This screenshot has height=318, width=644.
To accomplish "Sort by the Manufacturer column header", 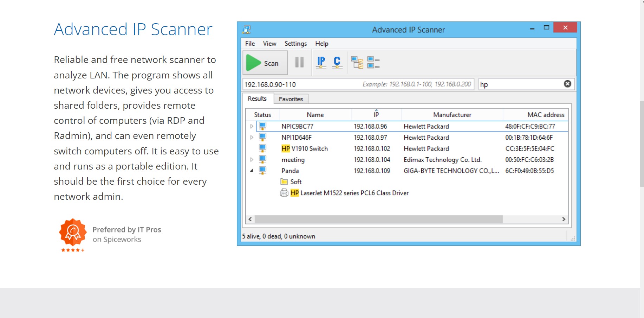I will (452, 115).
